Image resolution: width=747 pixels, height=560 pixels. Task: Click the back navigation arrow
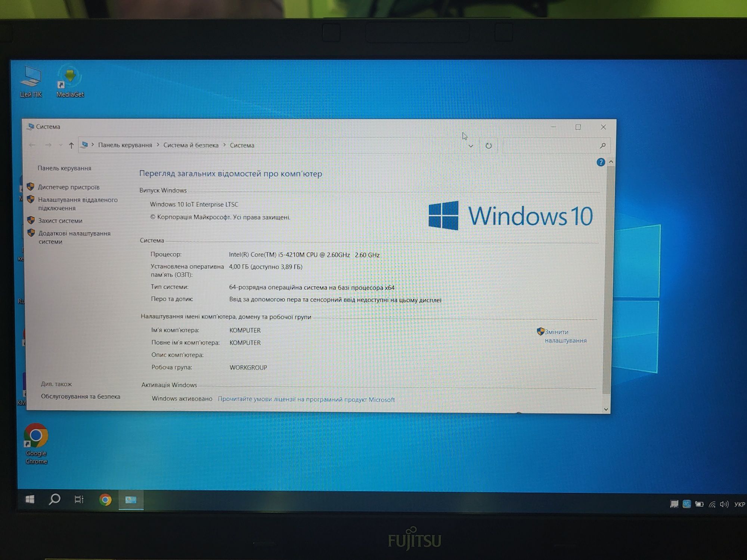[x=32, y=145]
